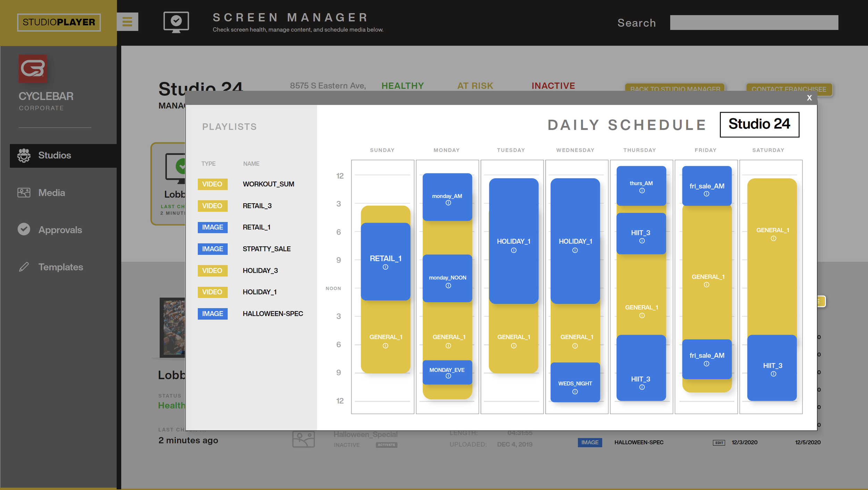Click inside the Search field

point(754,23)
